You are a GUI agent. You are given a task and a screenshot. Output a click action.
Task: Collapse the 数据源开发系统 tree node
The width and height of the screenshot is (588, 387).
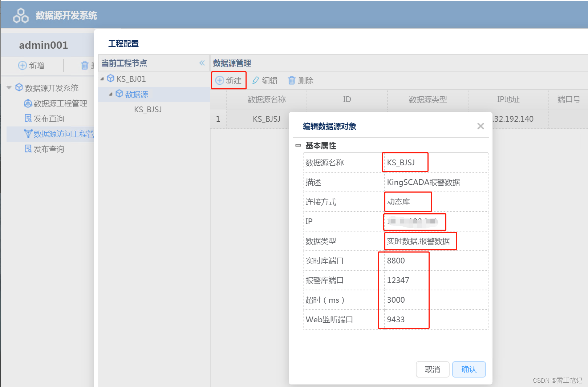click(9, 88)
